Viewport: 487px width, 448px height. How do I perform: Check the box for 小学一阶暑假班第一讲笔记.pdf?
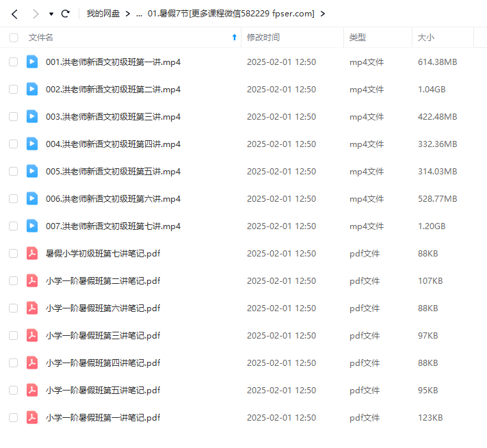coord(14,417)
